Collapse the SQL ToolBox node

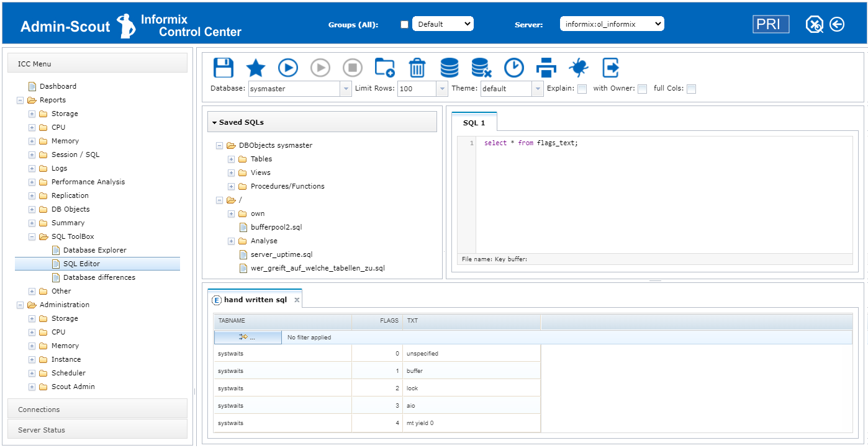[32, 236]
